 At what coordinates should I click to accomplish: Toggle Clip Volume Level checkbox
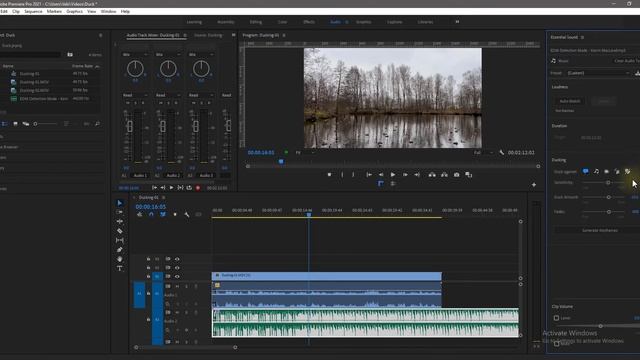pos(556,318)
